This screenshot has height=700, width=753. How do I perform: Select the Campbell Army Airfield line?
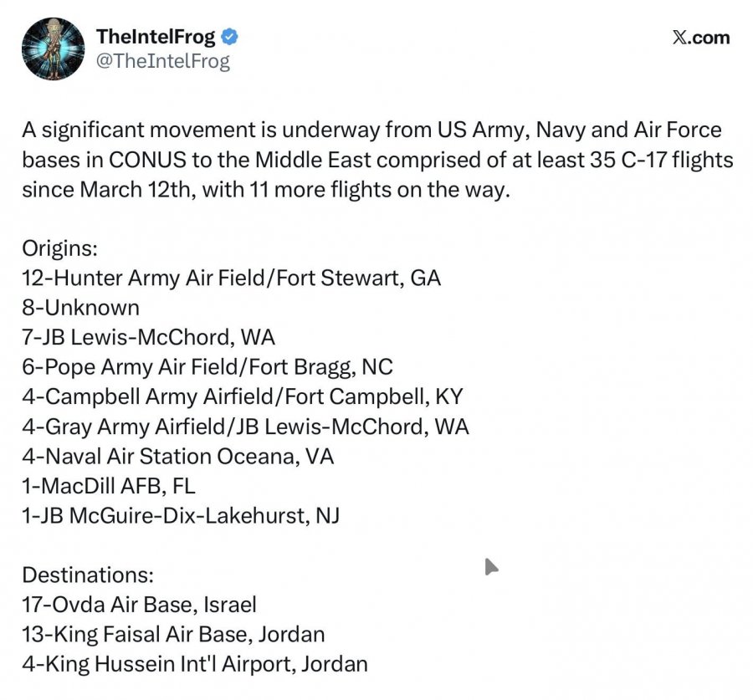[243, 396]
